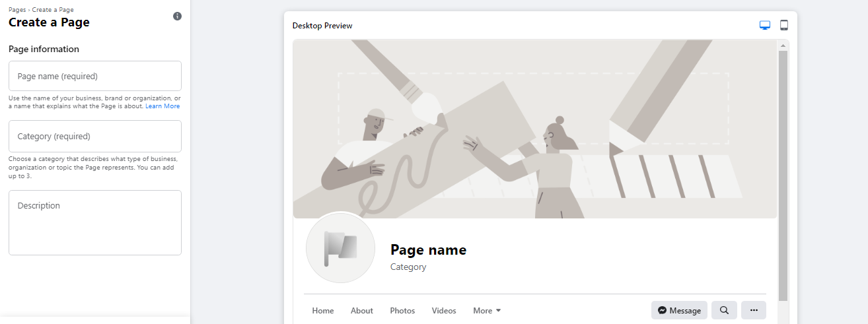Image resolution: width=868 pixels, height=324 pixels.
Task: Click the "Category" text under page name
Action: [x=408, y=267]
